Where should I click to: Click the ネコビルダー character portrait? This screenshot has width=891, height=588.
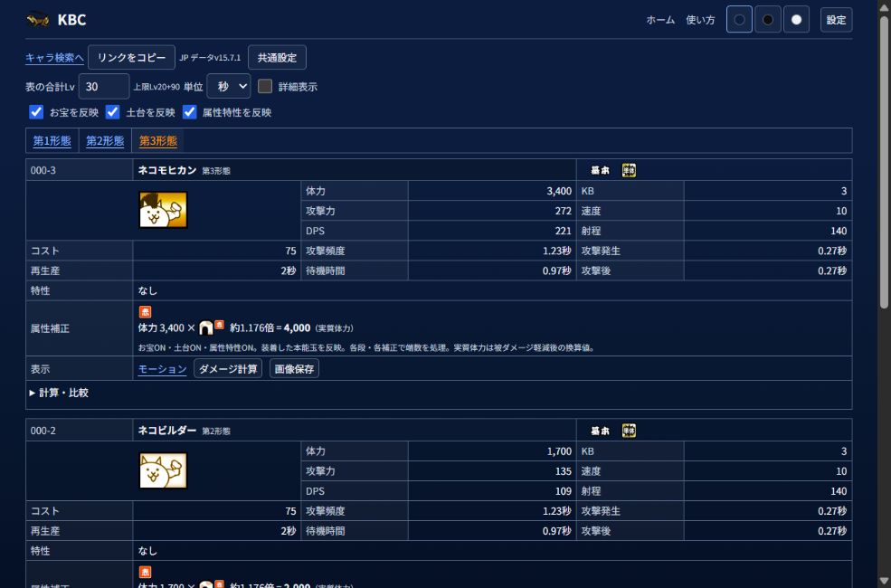tap(163, 470)
